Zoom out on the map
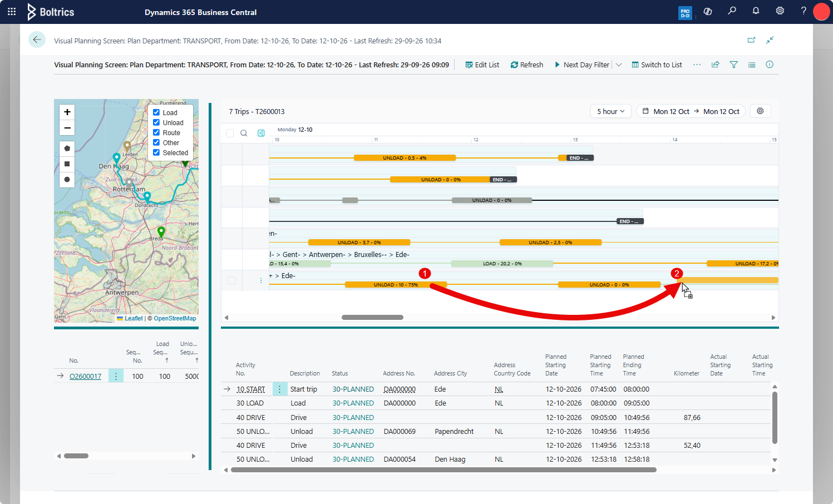The width and height of the screenshot is (833, 504). 67,127
